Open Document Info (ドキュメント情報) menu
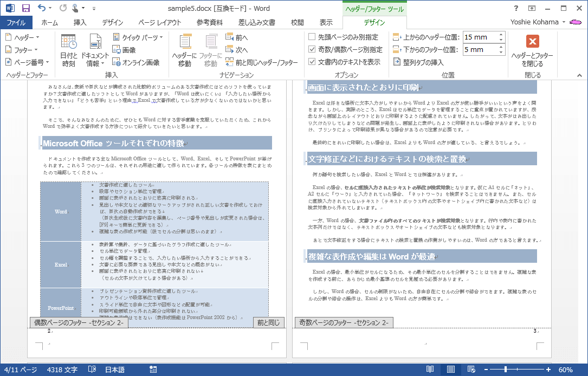 95,50
